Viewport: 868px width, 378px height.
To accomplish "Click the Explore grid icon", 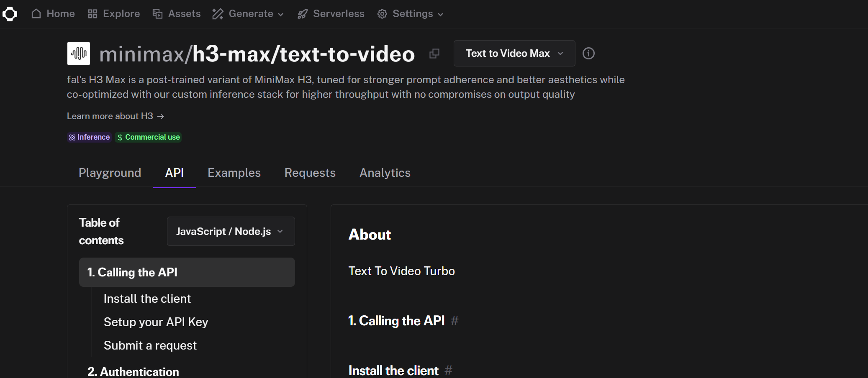I will (92, 14).
